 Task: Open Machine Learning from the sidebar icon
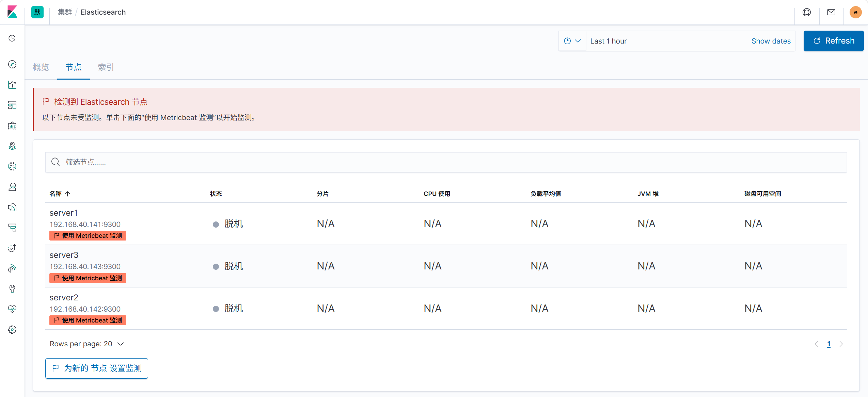[x=12, y=166]
